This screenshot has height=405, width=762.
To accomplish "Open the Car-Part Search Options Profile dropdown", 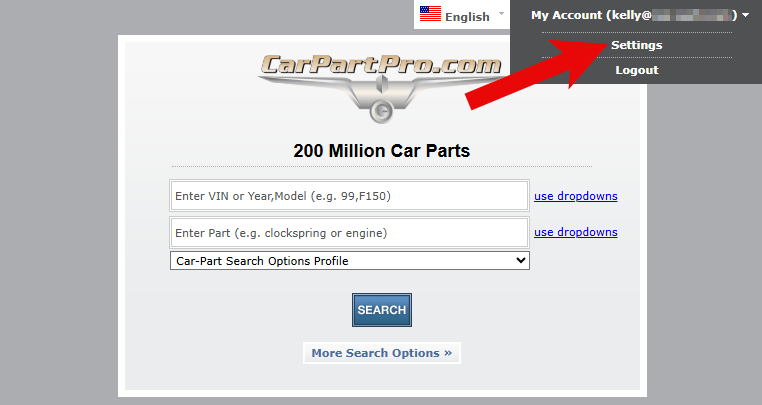I will point(349,261).
